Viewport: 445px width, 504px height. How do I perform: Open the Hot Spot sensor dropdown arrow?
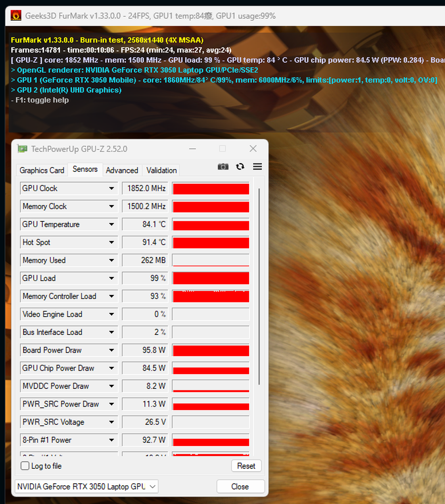[x=112, y=243]
